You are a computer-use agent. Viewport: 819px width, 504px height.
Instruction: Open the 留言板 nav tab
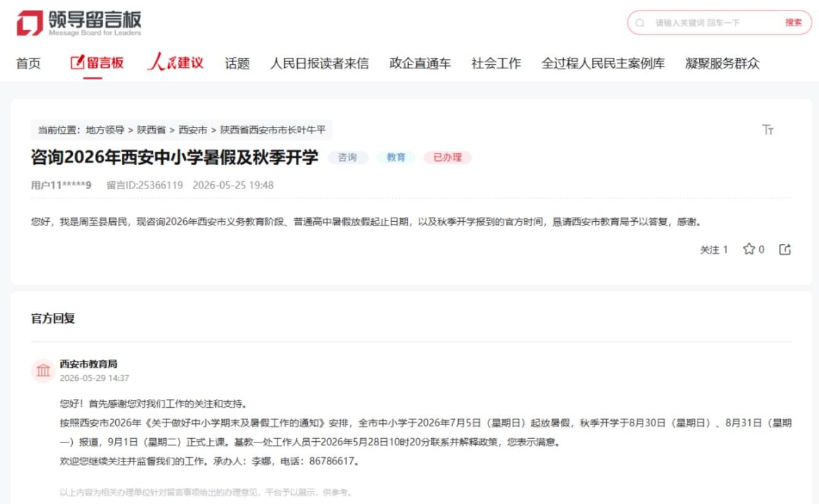coord(97,63)
